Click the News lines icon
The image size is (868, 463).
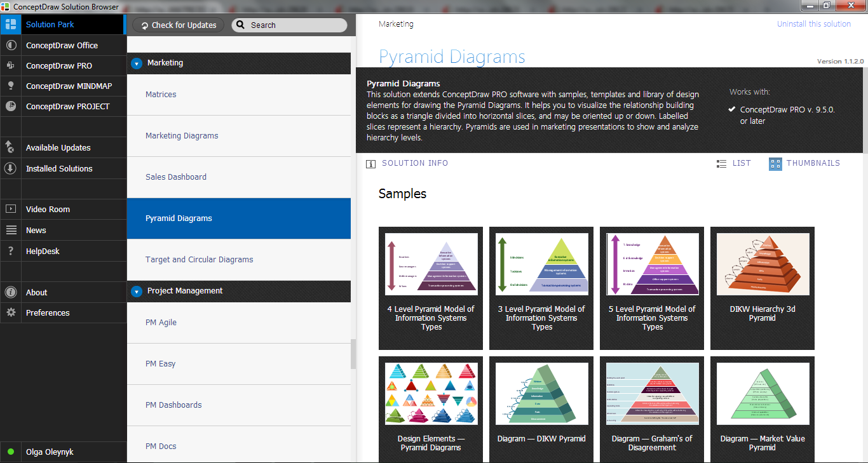point(10,230)
